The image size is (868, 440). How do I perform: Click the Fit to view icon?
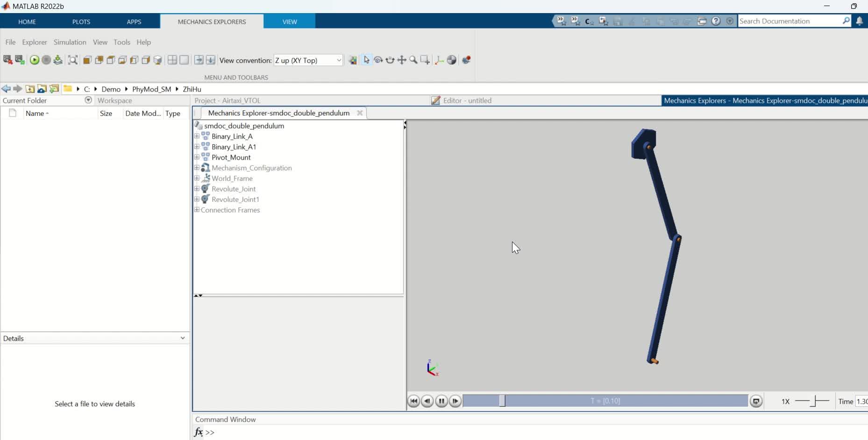[72, 60]
